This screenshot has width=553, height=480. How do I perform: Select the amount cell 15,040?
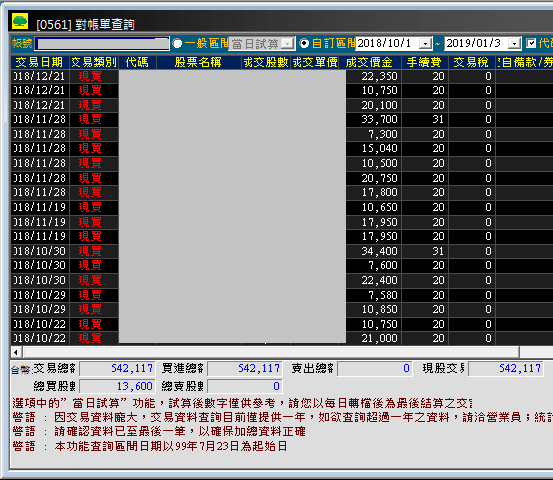pyautogui.click(x=374, y=148)
